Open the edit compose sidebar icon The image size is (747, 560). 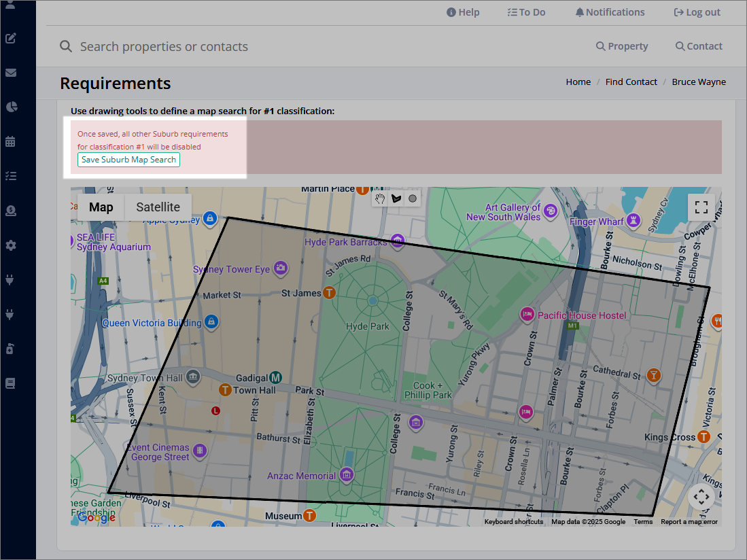tap(11, 39)
